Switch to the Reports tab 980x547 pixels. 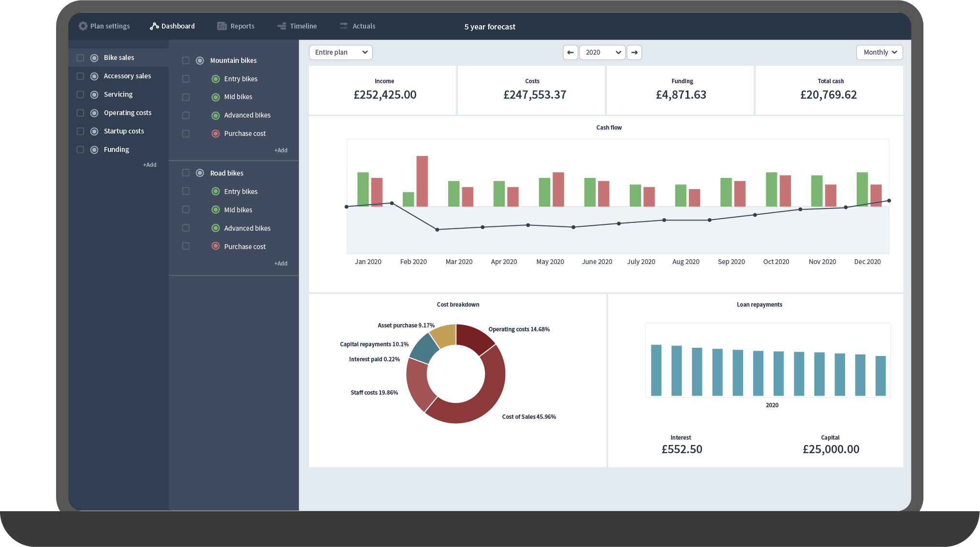click(236, 26)
